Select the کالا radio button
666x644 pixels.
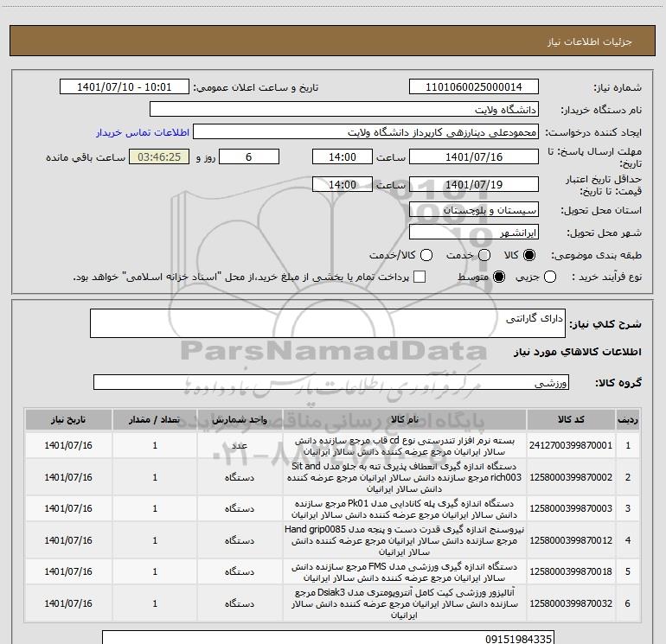[529, 255]
